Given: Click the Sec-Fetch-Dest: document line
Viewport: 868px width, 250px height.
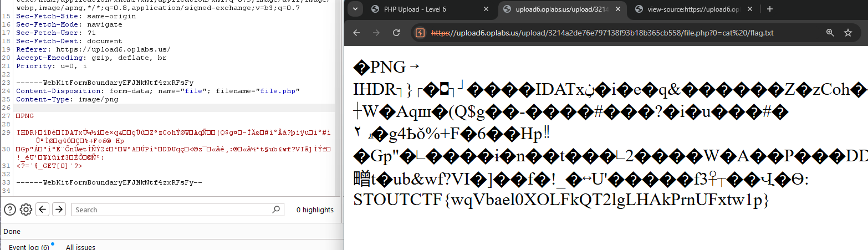Looking at the screenshot, I should tap(69, 41).
